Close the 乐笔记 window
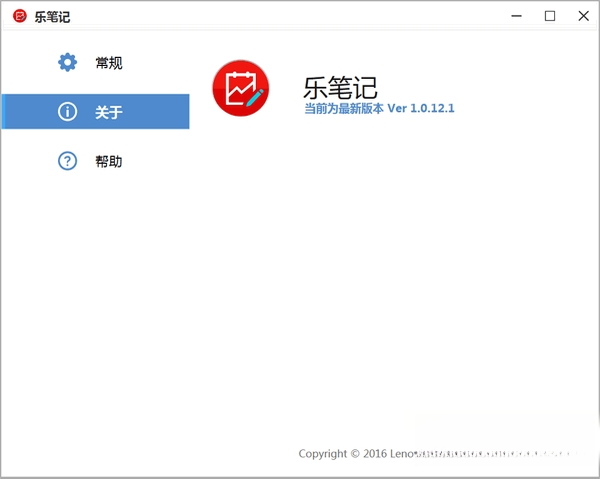600x479 pixels. pyautogui.click(x=584, y=16)
